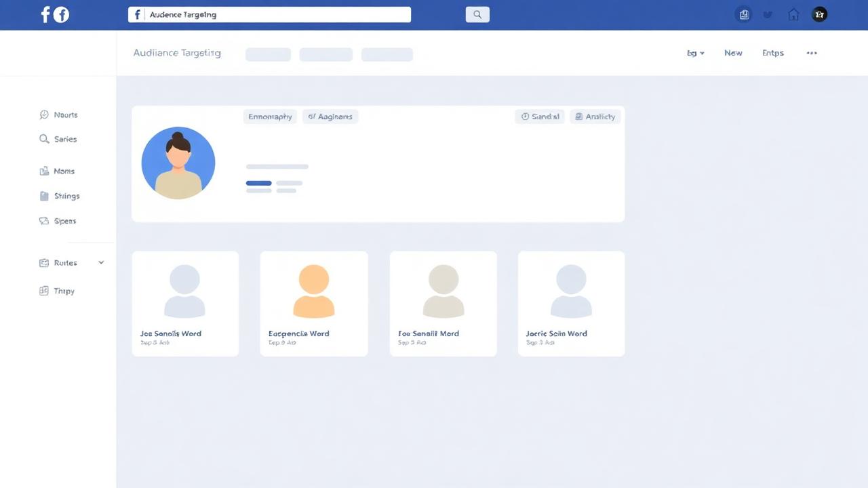Click the Saries magnifier icon in the sidebar
The image size is (868, 488).
pos(44,139)
